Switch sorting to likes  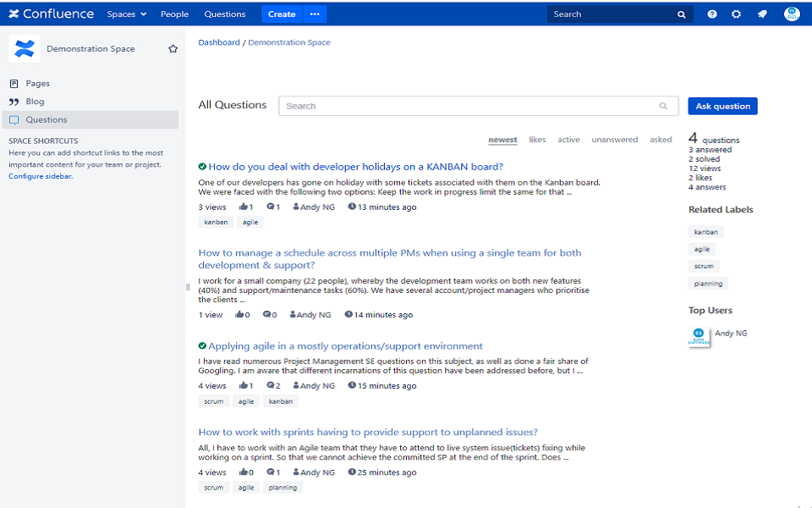click(x=537, y=140)
